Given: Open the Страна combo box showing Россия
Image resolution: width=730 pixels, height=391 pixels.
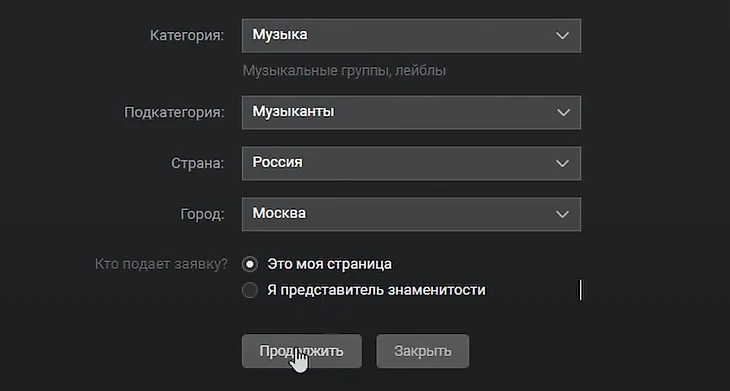Looking at the screenshot, I should 411,163.
